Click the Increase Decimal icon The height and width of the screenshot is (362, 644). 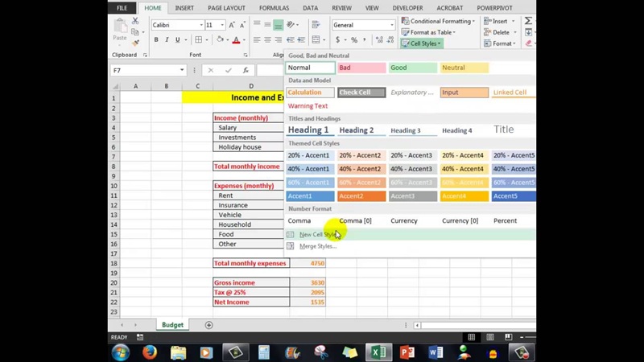[379, 39]
